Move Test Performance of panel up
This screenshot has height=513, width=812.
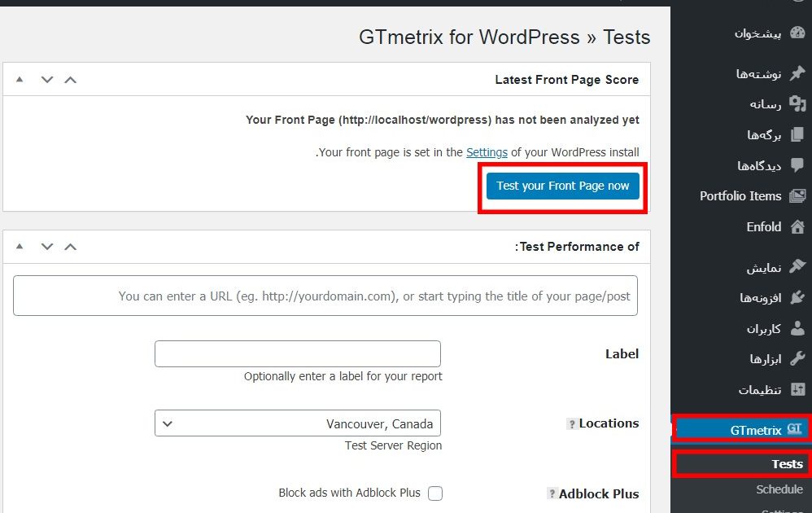pyautogui.click(x=71, y=246)
